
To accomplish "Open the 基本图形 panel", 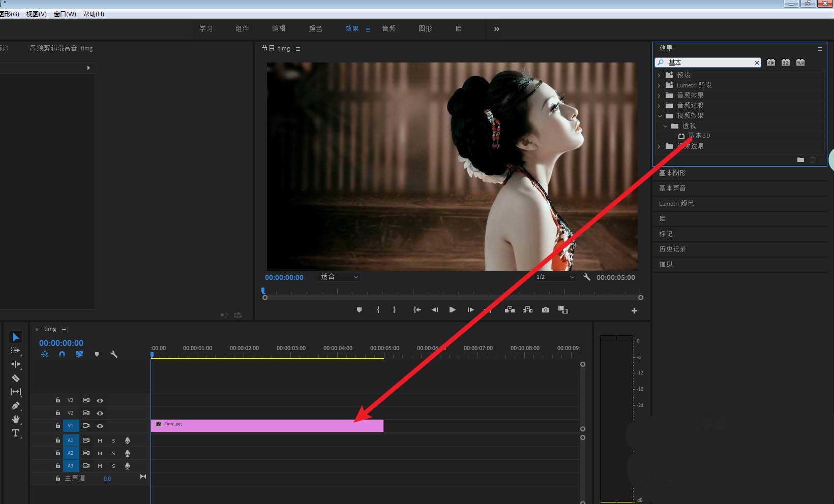I will pos(672,173).
